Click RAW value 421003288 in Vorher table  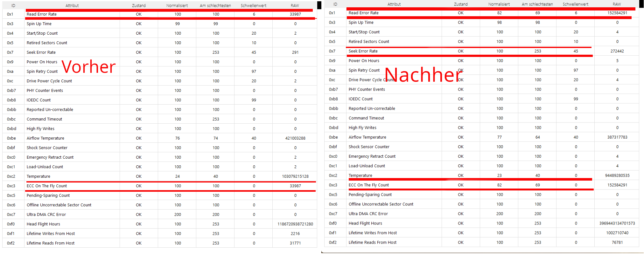tap(295, 138)
